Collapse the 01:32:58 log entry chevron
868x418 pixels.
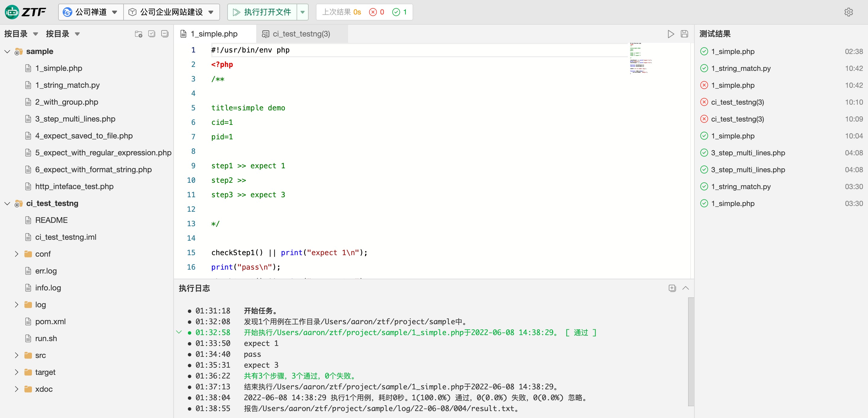(x=179, y=332)
